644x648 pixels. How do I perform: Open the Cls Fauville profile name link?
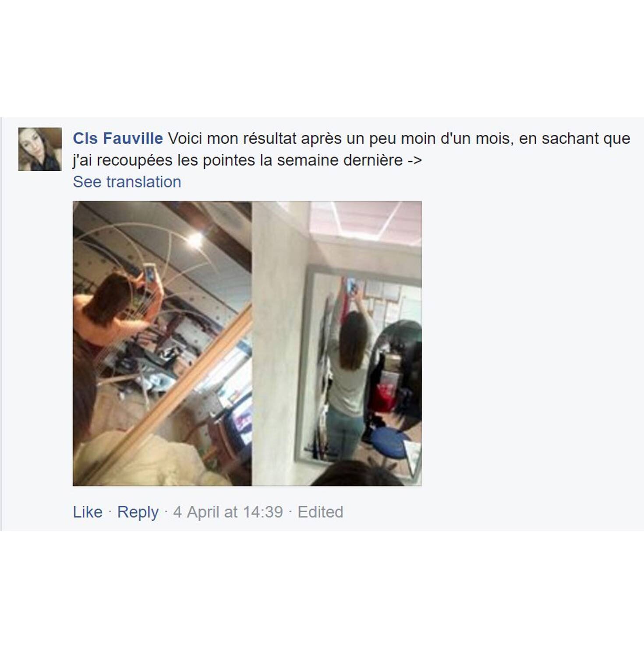(118, 139)
